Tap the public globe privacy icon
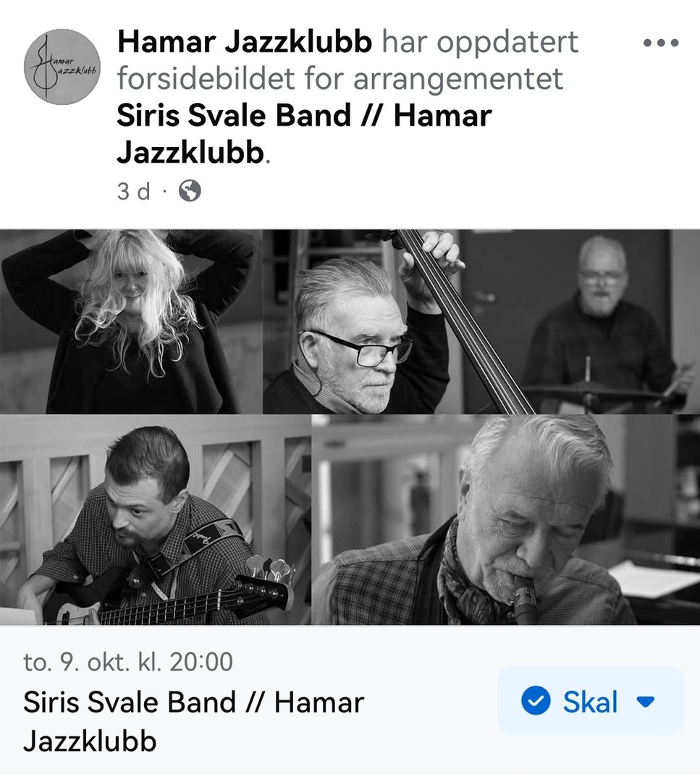Image resolution: width=700 pixels, height=782 pixels. pyautogui.click(x=190, y=190)
